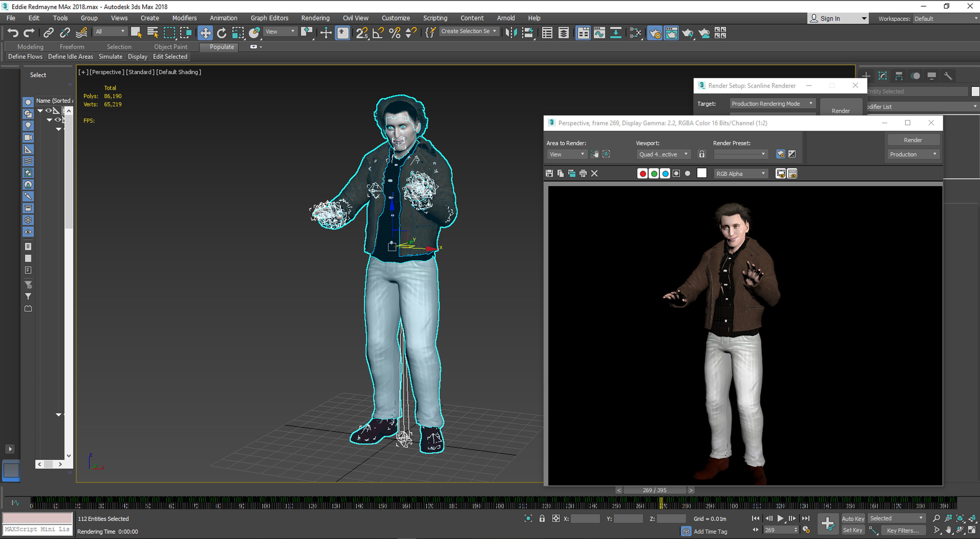
Task: Toggle the blue channel display
Action: [x=665, y=174]
